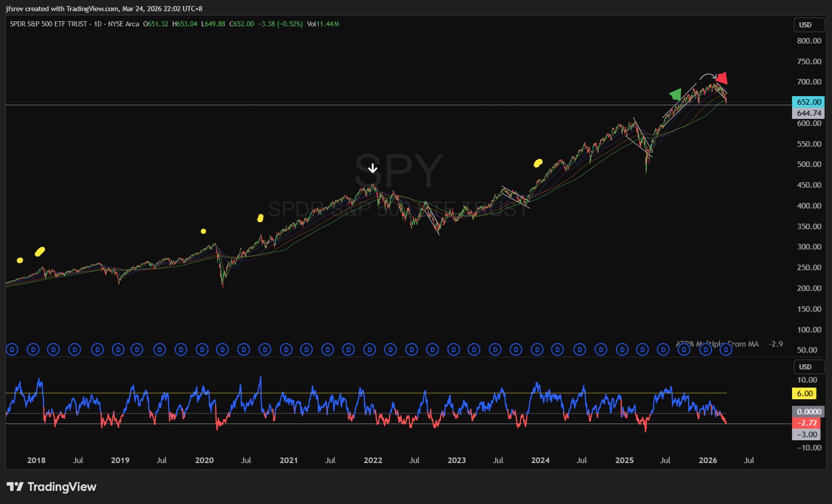Click the 10.00 label on the indicator axis
Screen dimensions: 832x504
coord(807,380)
